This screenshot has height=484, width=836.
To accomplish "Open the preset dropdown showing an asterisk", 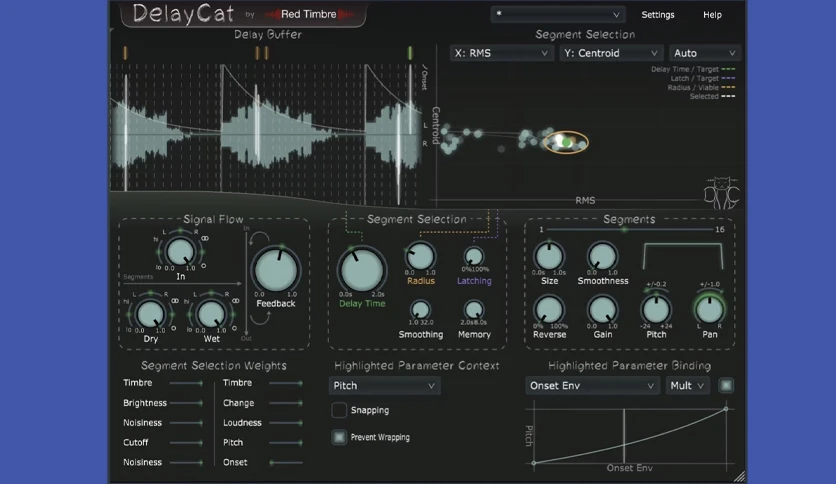I will (x=557, y=14).
